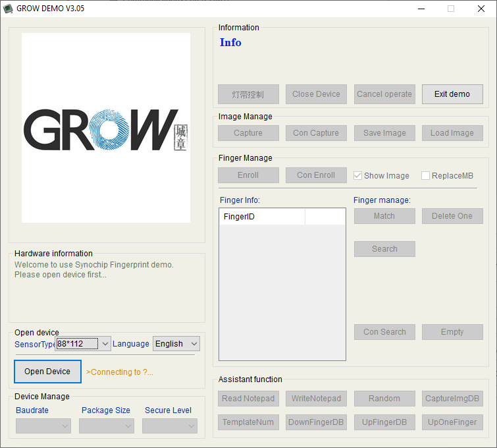Viewport: 497px width, 448px height.
Task: Expand the Package Size dropdown
Action: [107, 426]
